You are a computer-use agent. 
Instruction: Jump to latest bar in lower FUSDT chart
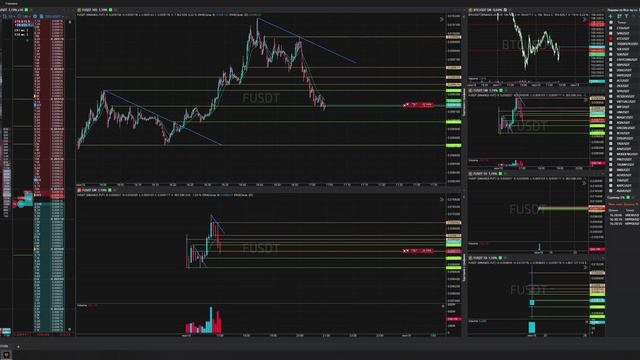442,200
